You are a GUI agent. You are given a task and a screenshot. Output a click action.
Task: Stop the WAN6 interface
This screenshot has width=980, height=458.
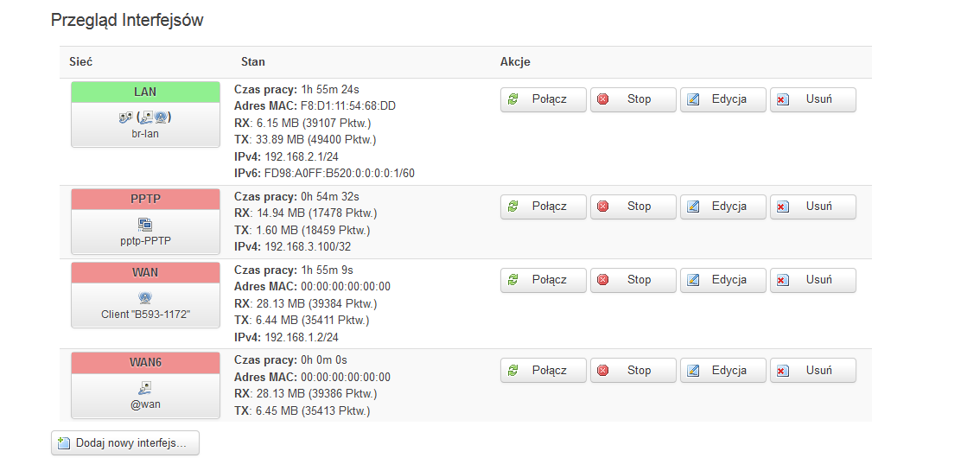point(633,371)
